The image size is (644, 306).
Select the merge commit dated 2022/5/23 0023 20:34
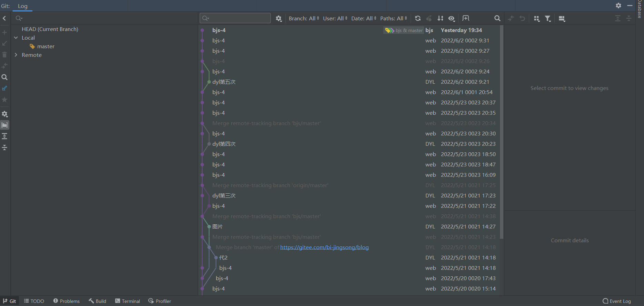coord(349,123)
